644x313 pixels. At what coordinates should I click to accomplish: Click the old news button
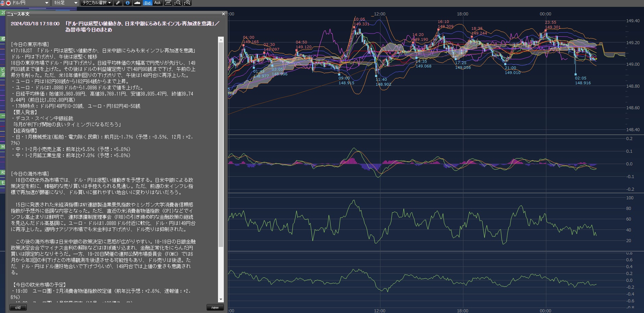(18, 308)
